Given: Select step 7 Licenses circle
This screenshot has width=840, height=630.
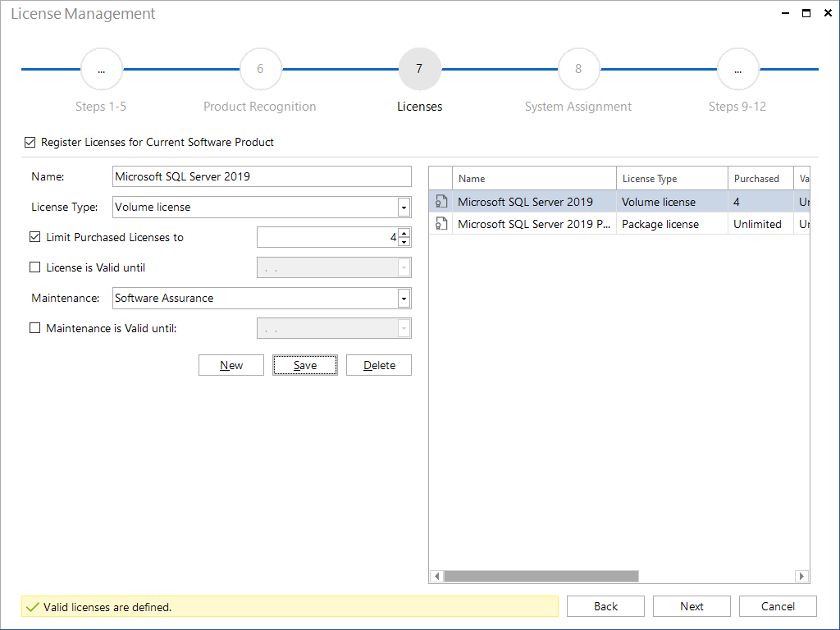Looking at the screenshot, I should [419, 69].
